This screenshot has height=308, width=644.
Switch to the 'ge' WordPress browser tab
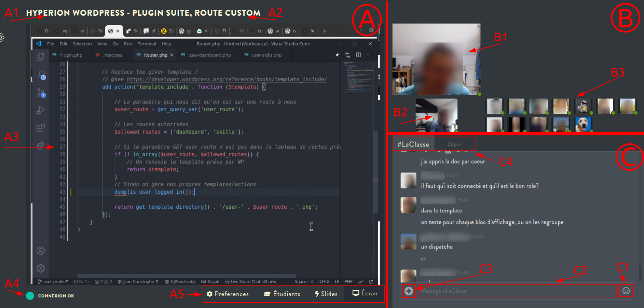tap(185, 31)
